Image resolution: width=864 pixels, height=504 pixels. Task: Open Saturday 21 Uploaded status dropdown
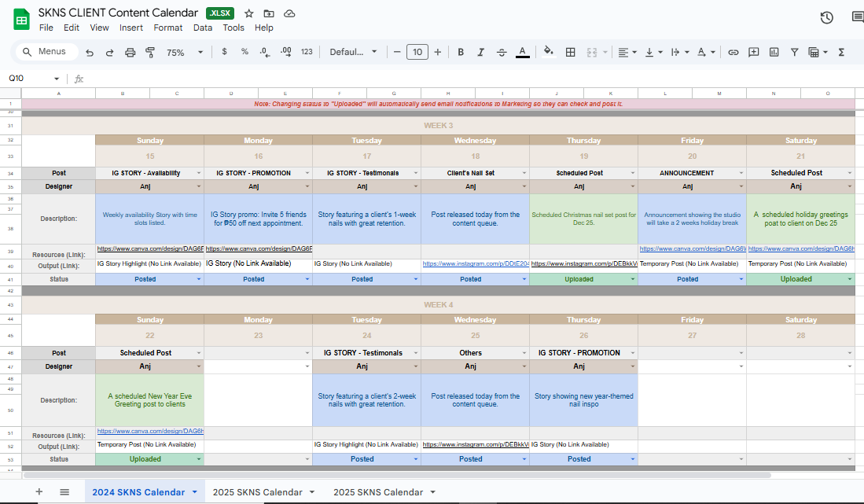tap(849, 279)
